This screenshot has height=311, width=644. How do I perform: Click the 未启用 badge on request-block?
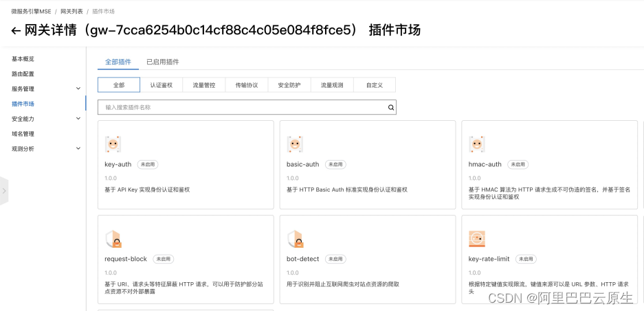tap(164, 259)
